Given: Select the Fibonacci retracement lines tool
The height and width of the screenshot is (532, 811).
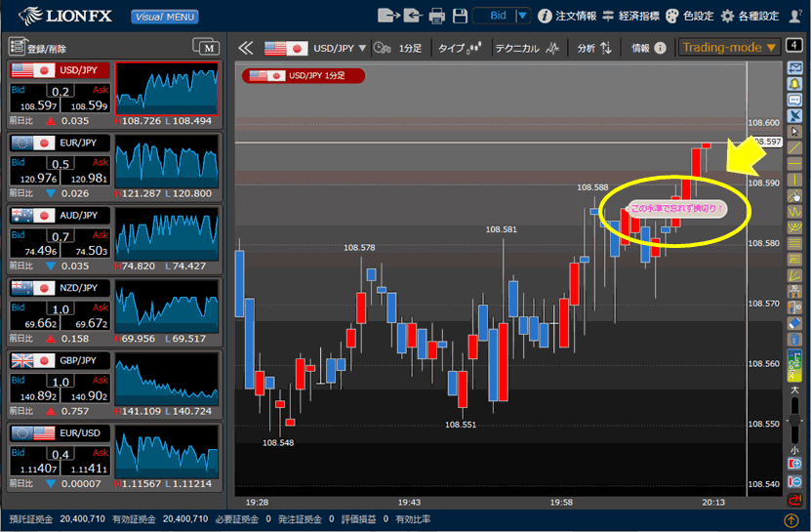Looking at the screenshot, I should pyautogui.click(x=794, y=260).
